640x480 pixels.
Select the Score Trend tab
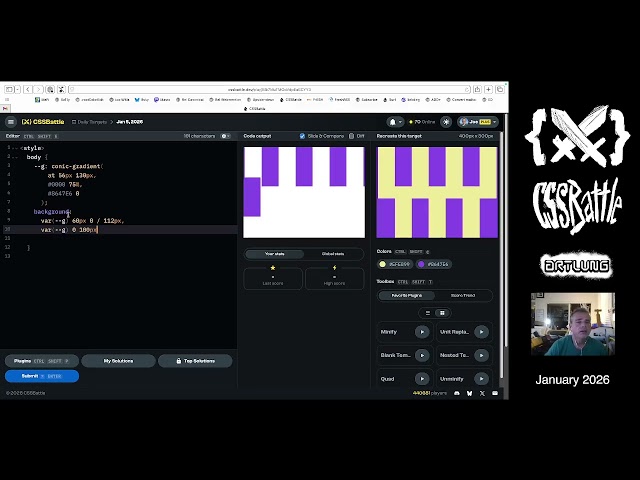463,296
